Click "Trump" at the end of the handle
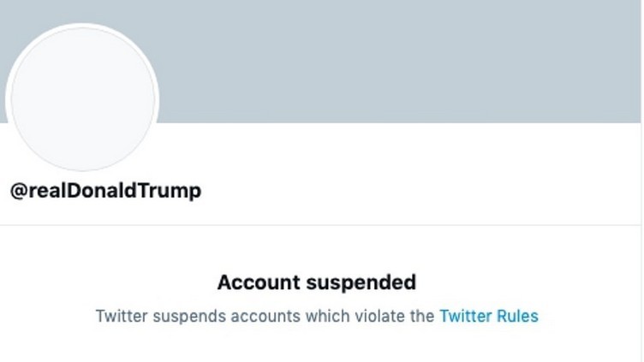 (175, 191)
